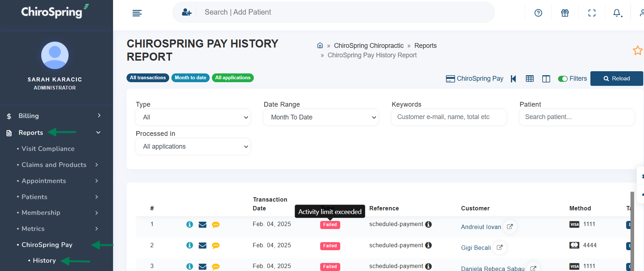This screenshot has width=644, height=271.
Task: Click the Failed badge in row 1
Action: point(330,225)
